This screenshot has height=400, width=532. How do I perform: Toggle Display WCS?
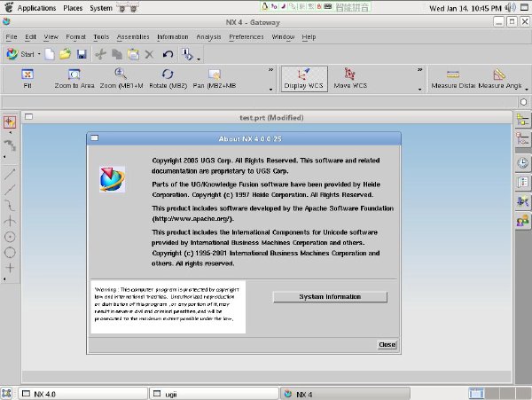pos(304,79)
